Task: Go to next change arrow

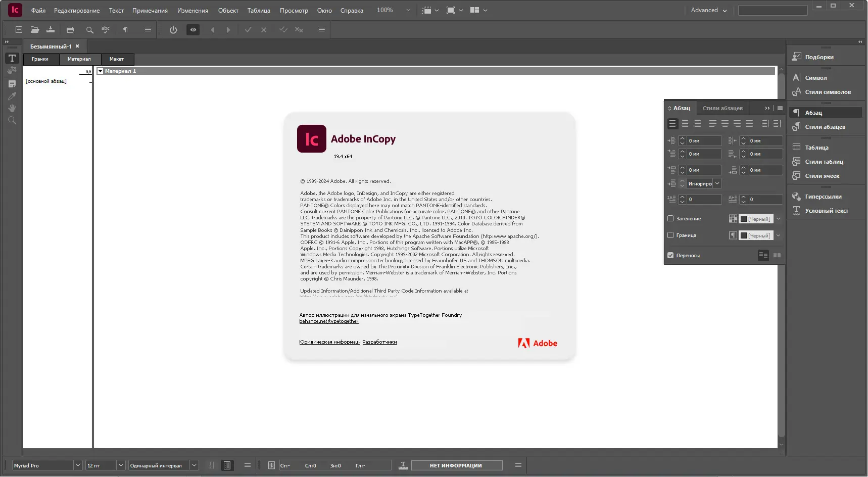Action: point(228,30)
